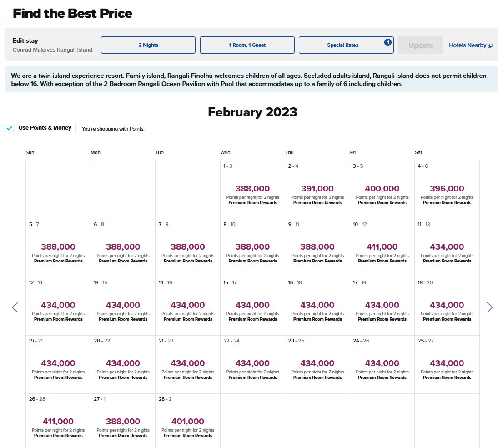Click the Thu column header
This screenshot has width=498, height=448.
pos(289,152)
